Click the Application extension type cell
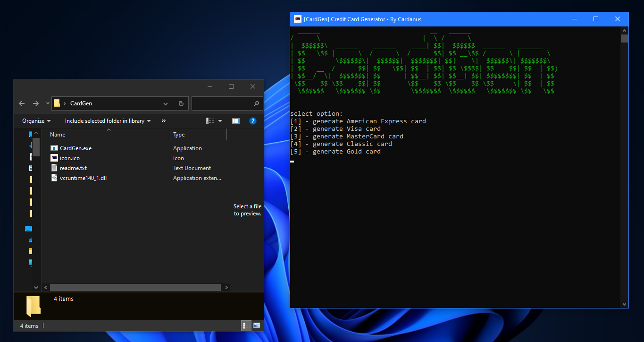 click(x=197, y=178)
